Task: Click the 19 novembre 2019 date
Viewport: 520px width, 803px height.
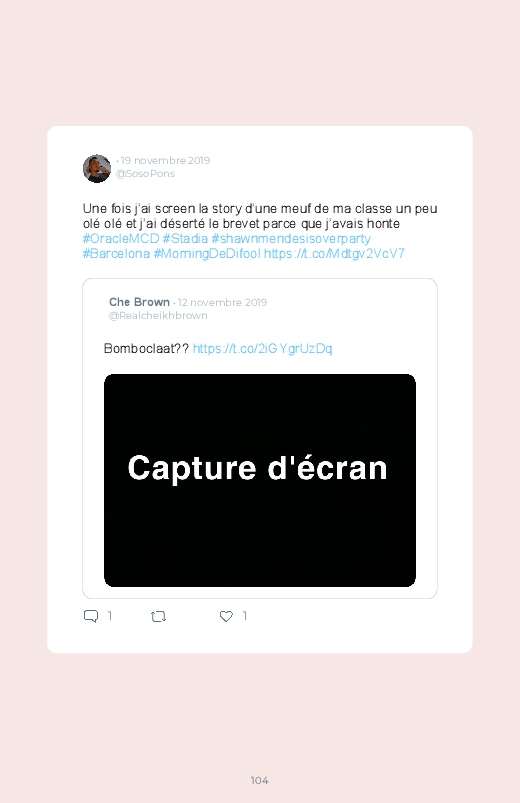Action: (165, 160)
